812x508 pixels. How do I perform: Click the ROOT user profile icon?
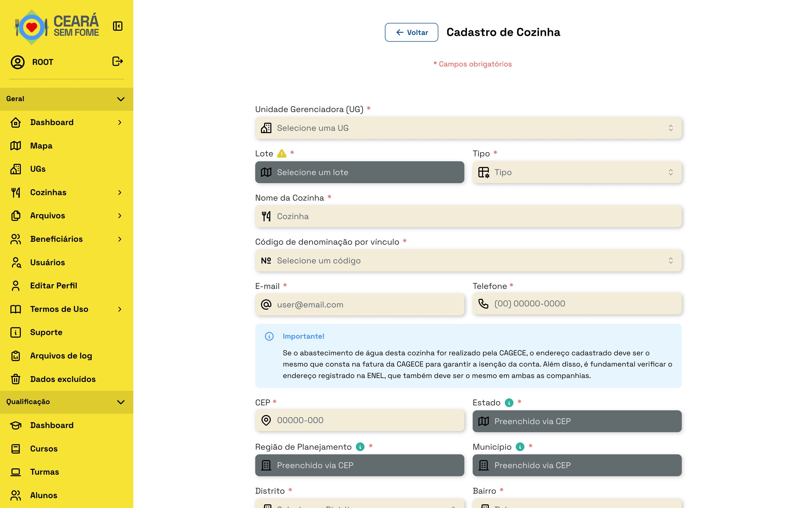(x=17, y=62)
